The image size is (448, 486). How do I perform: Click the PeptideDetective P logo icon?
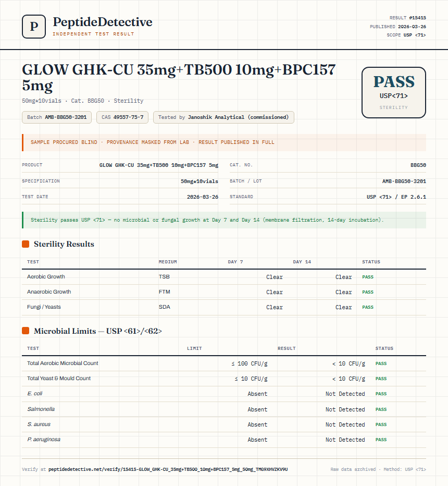(34, 27)
